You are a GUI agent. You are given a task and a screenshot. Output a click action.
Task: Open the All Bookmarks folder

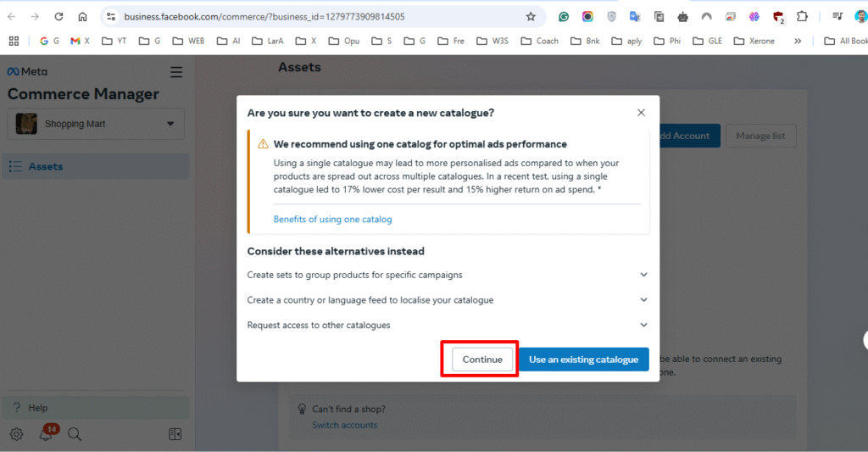pyautogui.click(x=845, y=41)
